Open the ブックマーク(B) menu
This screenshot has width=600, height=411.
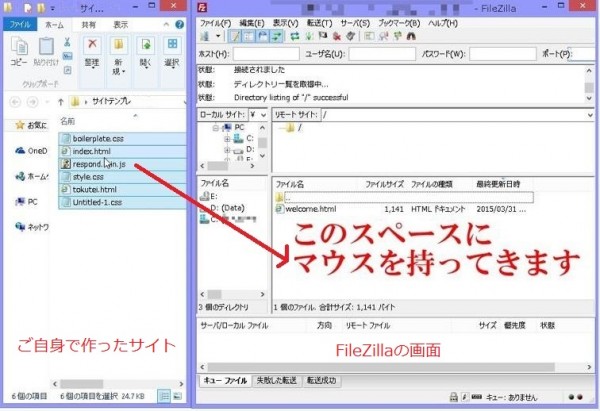click(399, 23)
